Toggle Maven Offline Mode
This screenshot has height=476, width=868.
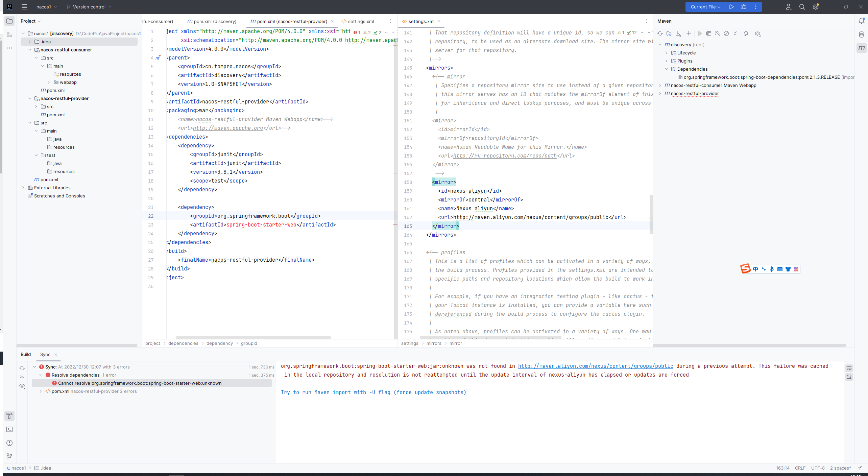pos(718,33)
